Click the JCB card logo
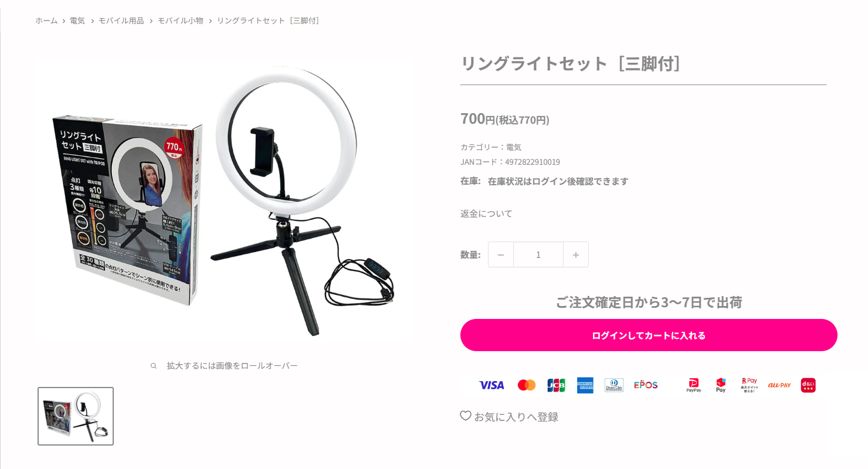 click(x=556, y=385)
